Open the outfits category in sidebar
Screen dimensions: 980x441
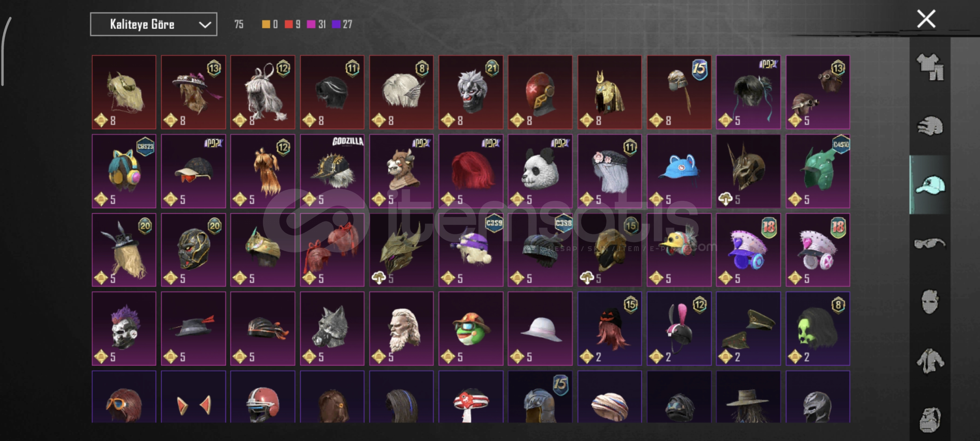[930, 67]
